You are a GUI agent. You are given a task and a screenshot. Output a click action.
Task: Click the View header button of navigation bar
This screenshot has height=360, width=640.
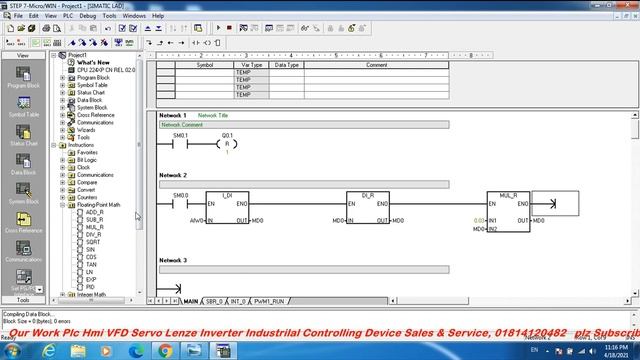[23, 55]
